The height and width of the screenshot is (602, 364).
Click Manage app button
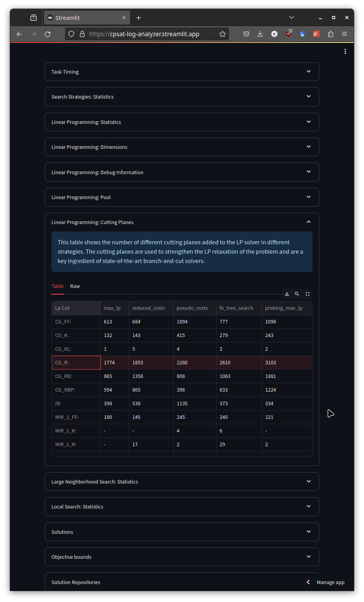[x=330, y=582]
